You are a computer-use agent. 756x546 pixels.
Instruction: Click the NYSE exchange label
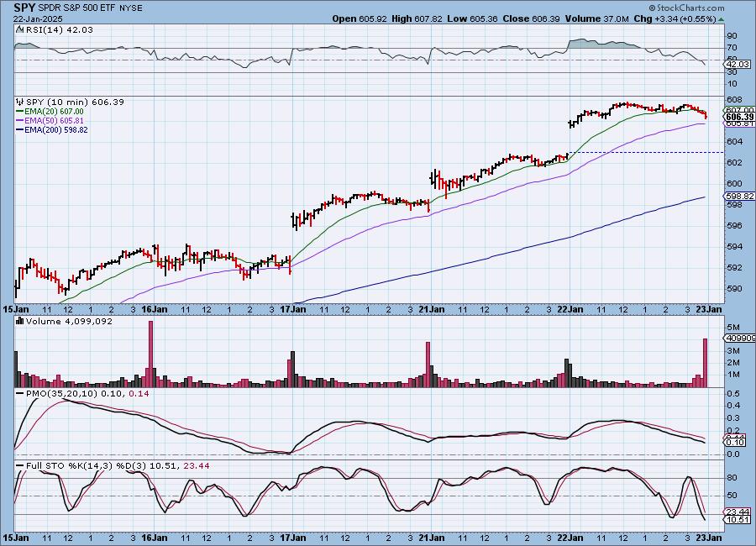130,8
